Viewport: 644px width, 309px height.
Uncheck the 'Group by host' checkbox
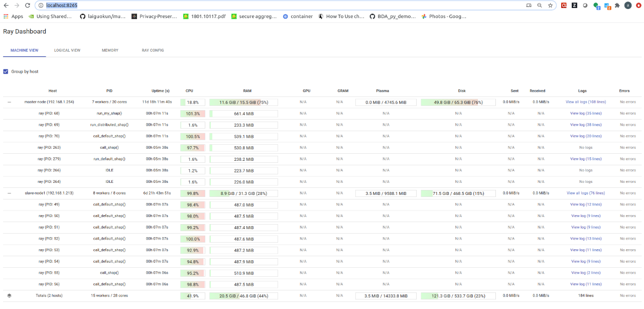6,71
